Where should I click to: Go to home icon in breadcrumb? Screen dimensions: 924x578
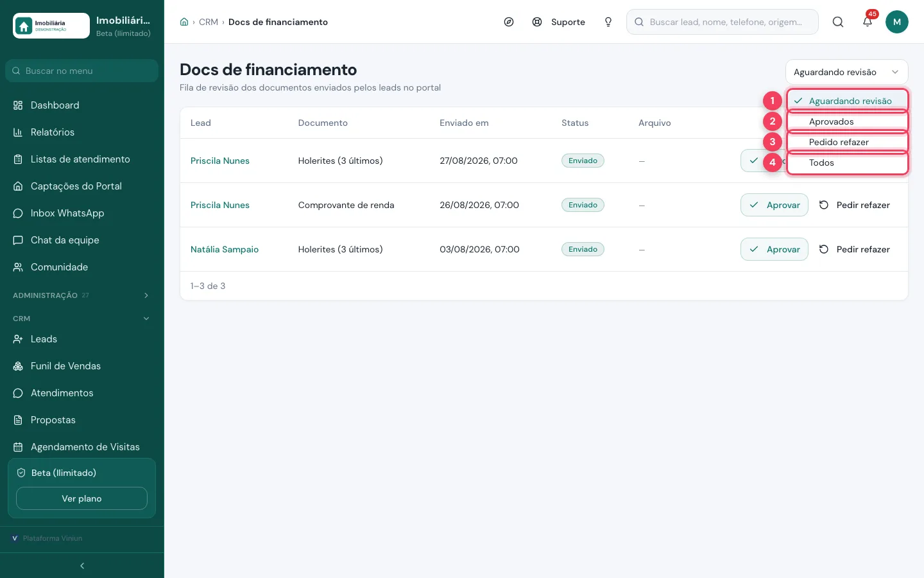[184, 22]
